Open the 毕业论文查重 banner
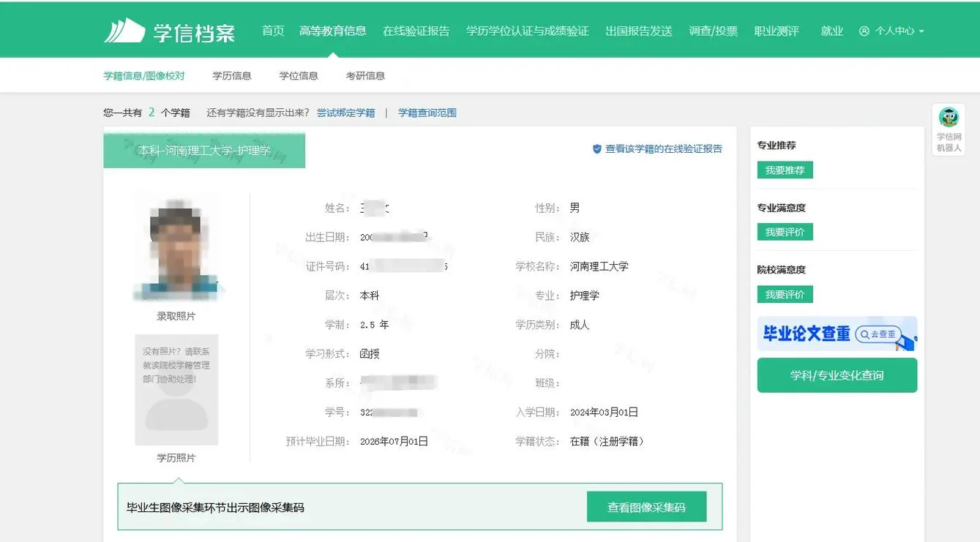 (x=837, y=334)
